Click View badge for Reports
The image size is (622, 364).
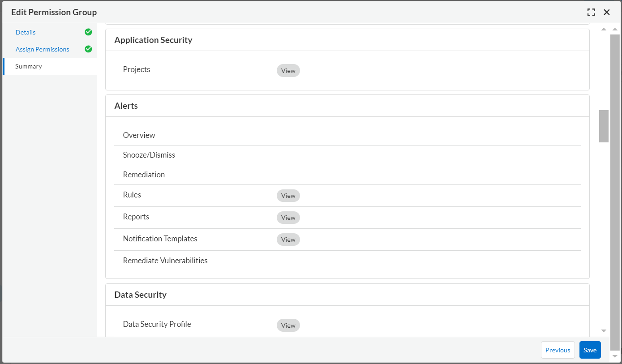288,218
